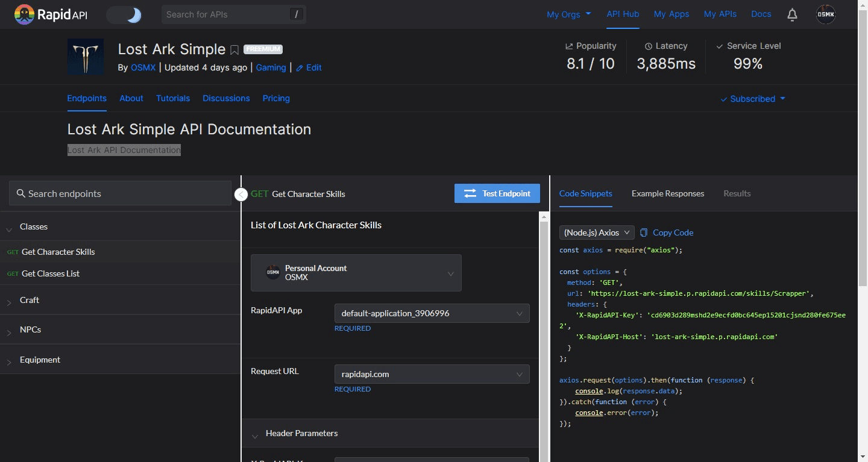Viewport: 868px width, 462px height.
Task: Toggle dark mode moon switch
Action: click(124, 15)
